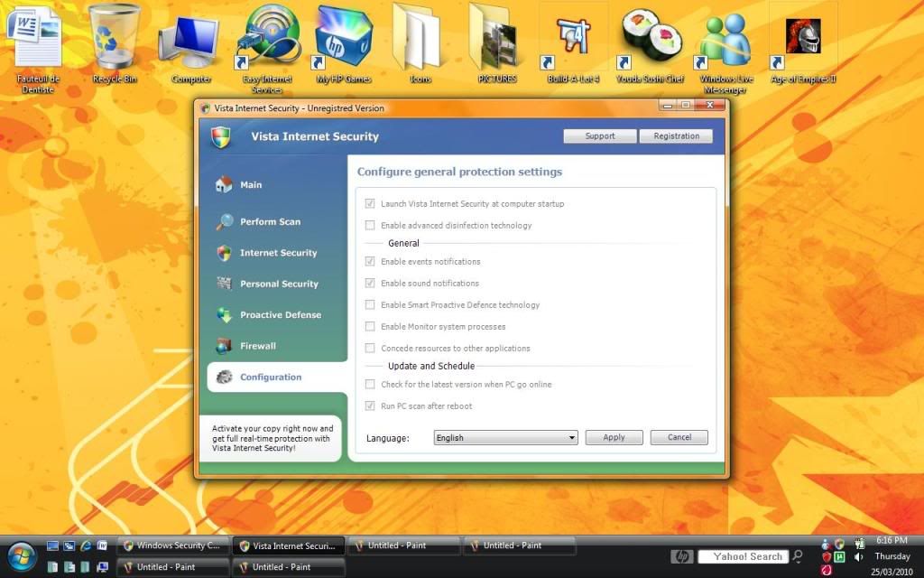Image resolution: width=924 pixels, height=578 pixels.
Task: Click the Vista Internet Securi... taskbar button
Action: click(x=288, y=545)
